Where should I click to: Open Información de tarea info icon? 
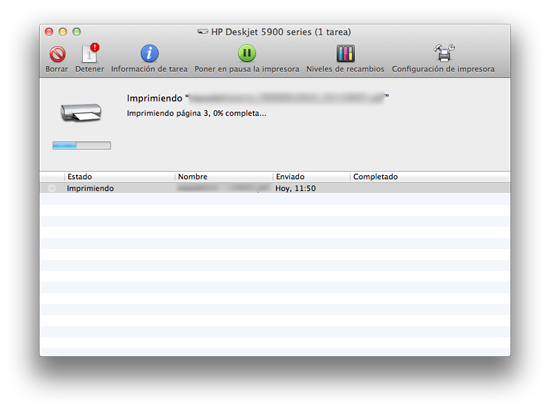[149, 53]
